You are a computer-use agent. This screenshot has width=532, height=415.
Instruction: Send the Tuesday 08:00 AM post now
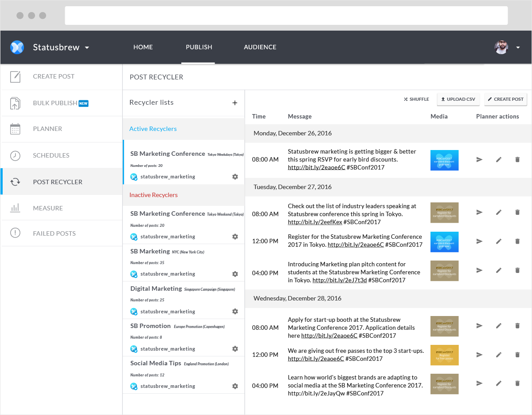[479, 213]
